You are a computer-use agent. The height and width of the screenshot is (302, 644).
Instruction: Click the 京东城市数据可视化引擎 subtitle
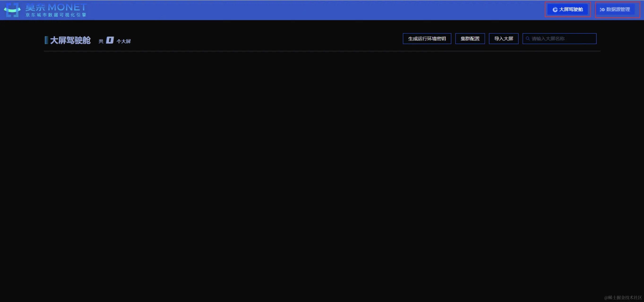(56, 15)
